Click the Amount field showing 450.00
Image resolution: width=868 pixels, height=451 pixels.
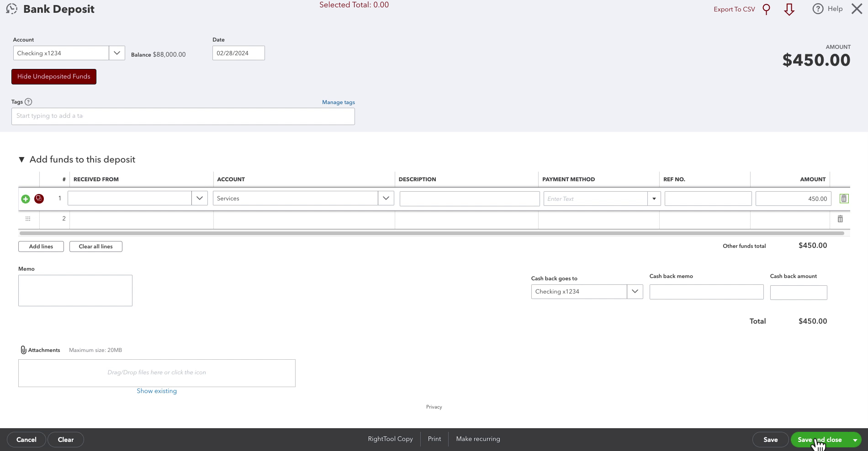coord(793,199)
